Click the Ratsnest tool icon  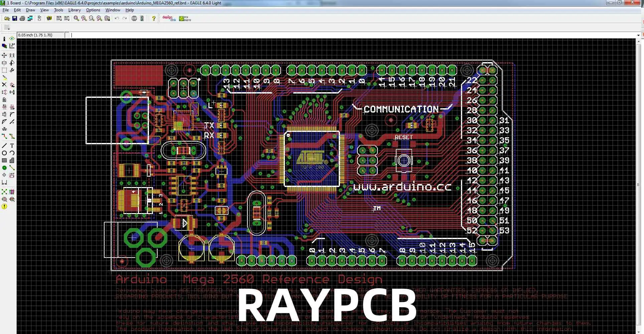(4, 192)
